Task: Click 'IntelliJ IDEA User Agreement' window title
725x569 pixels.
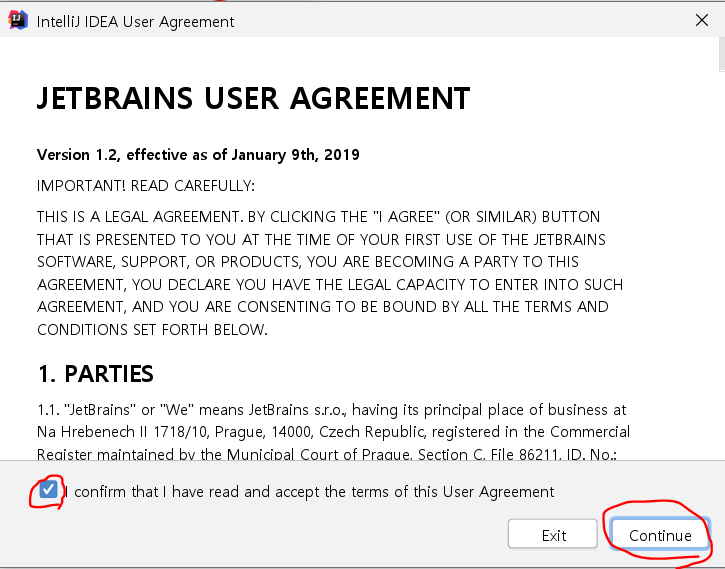Action: click(135, 22)
